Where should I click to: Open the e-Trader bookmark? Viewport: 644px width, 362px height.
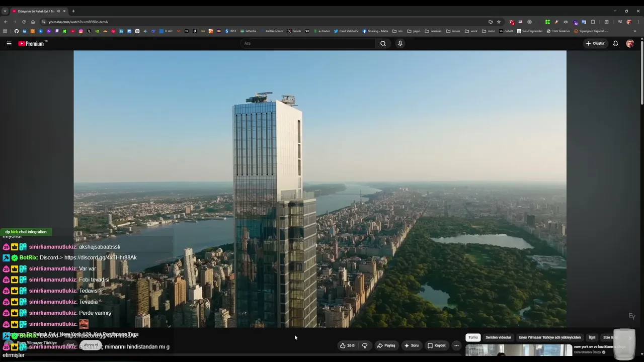point(323,31)
